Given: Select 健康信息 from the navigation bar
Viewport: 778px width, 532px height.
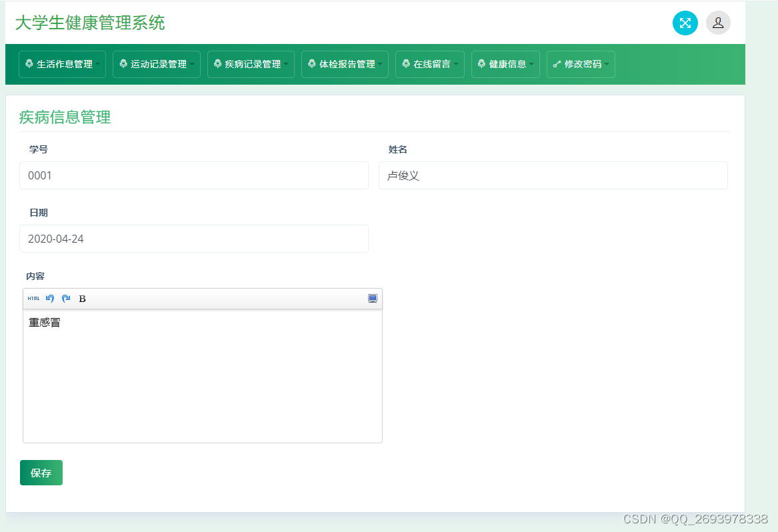Looking at the screenshot, I should point(505,64).
